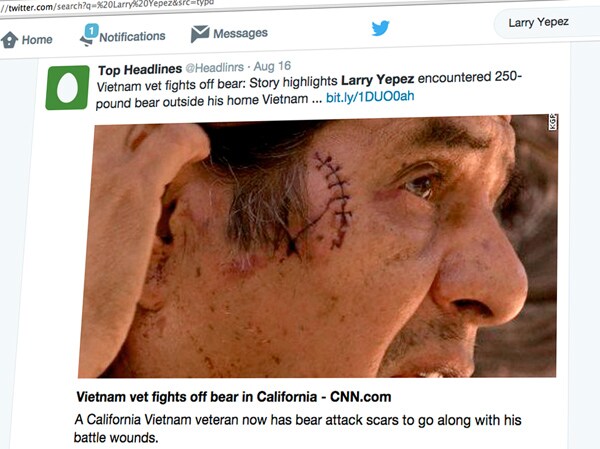Screen dimensions: 600x449
Task: Open the Notifications tab label
Action: coord(132,37)
